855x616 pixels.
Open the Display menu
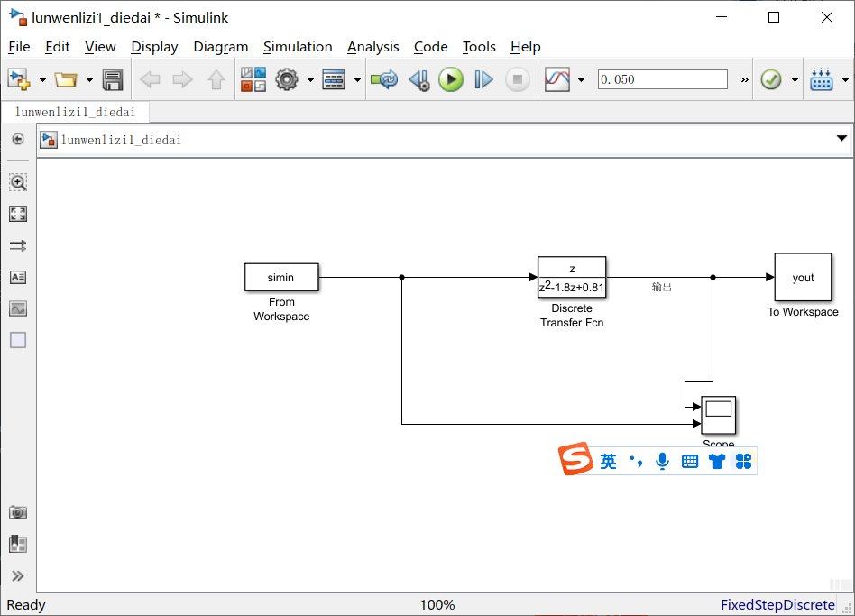[x=154, y=47]
